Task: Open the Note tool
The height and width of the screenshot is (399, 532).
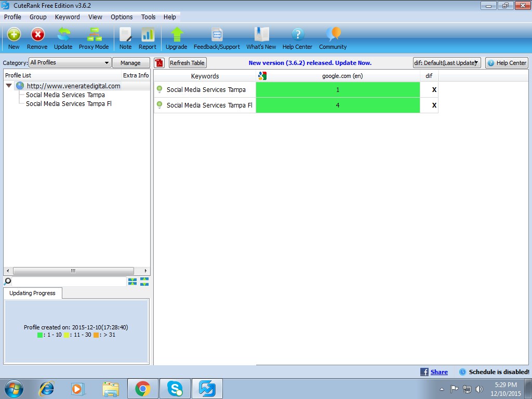Action: point(126,38)
